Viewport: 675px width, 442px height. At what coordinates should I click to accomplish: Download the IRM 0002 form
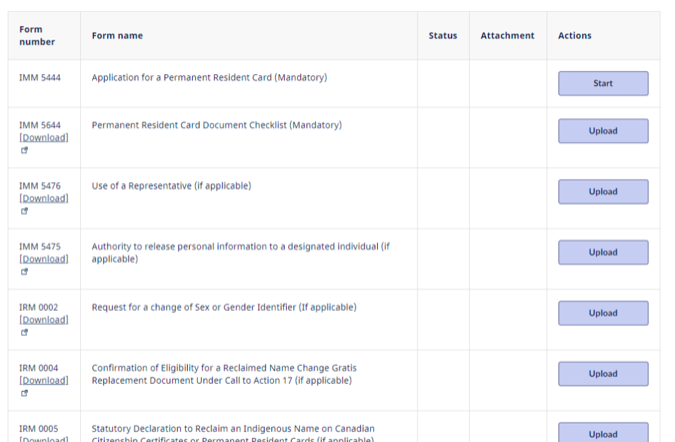pos(44,320)
